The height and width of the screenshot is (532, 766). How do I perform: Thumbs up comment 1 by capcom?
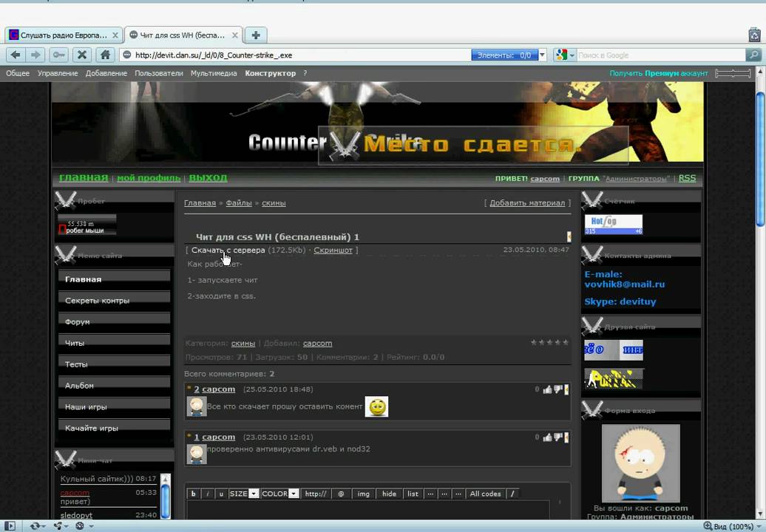[x=547, y=437]
